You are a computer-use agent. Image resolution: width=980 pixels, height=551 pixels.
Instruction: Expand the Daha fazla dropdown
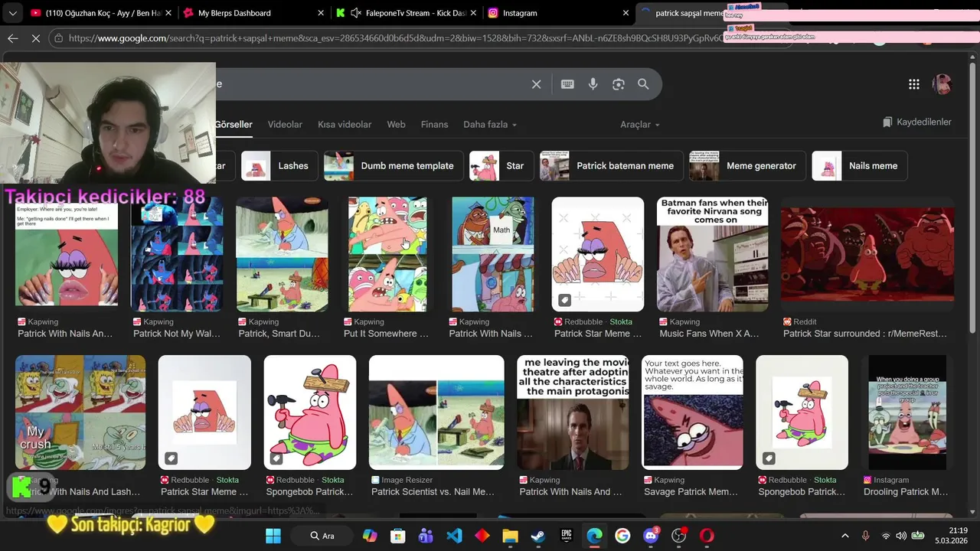click(x=490, y=124)
